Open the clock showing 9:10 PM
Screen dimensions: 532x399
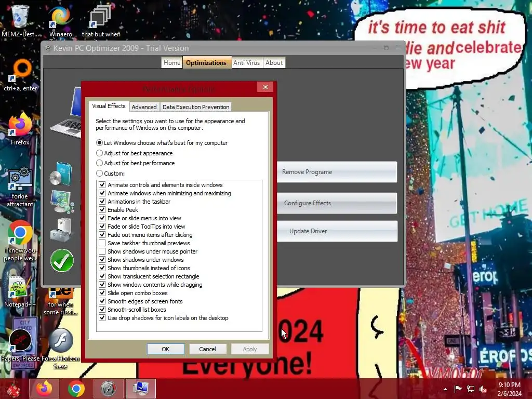point(509,389)
